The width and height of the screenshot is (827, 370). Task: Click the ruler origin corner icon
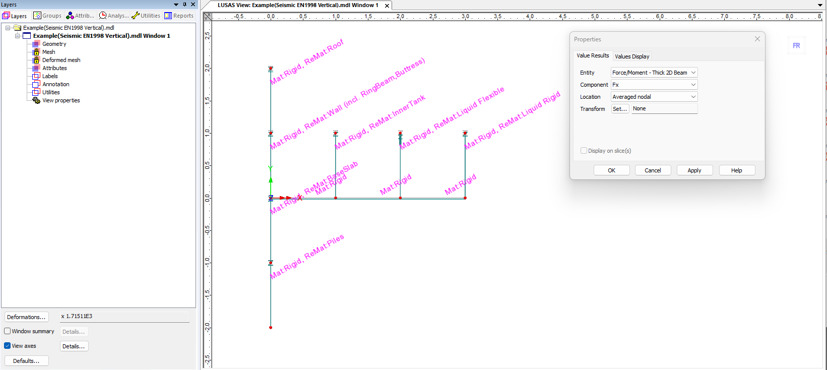pos(207,16)
